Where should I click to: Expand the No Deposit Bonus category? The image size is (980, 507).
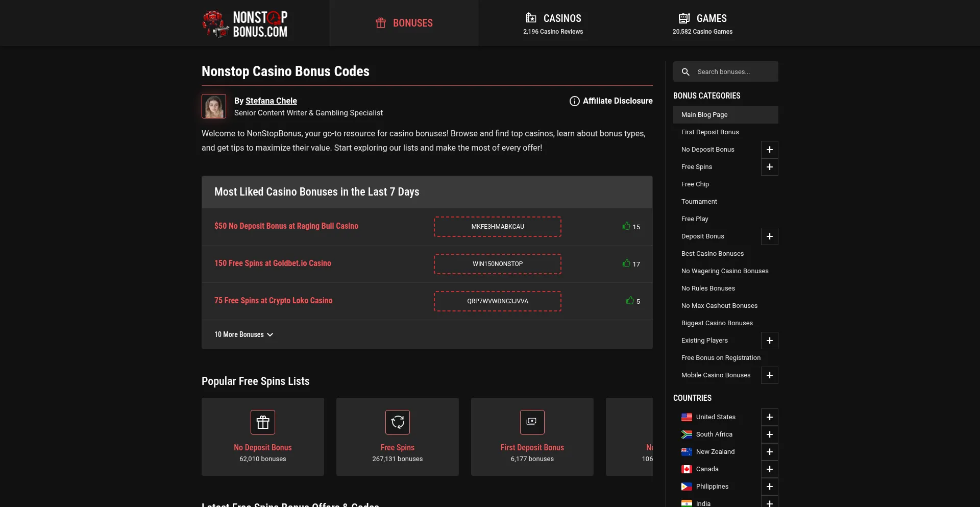point(769,150)
